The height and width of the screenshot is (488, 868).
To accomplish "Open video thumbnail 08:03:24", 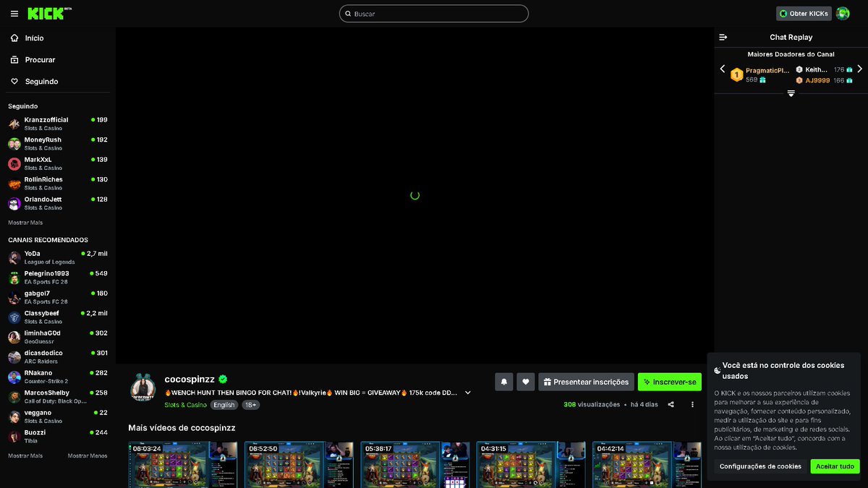I will point(183,465).
